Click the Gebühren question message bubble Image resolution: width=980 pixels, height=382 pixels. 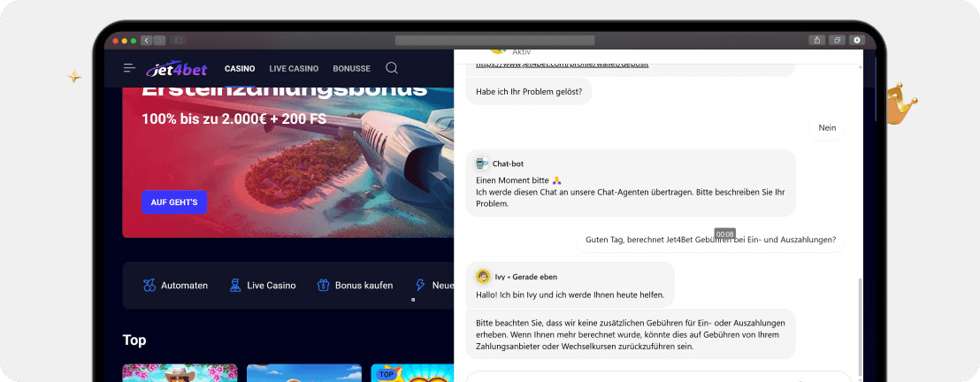tap(710, 240)
